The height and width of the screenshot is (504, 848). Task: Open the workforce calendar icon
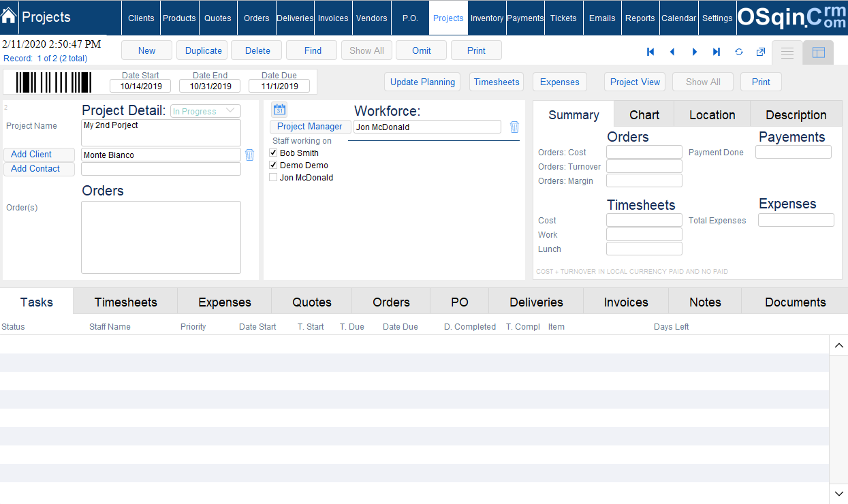pyautogui.click(x=279, y=110)
